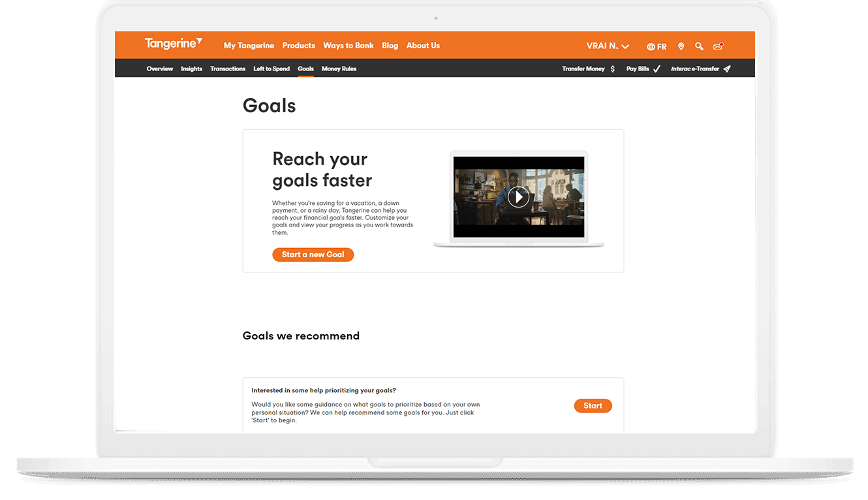Screen dimensions: 868x500
Task: Click Transfer Money shortcut
Action: click(x=588, y=69)
